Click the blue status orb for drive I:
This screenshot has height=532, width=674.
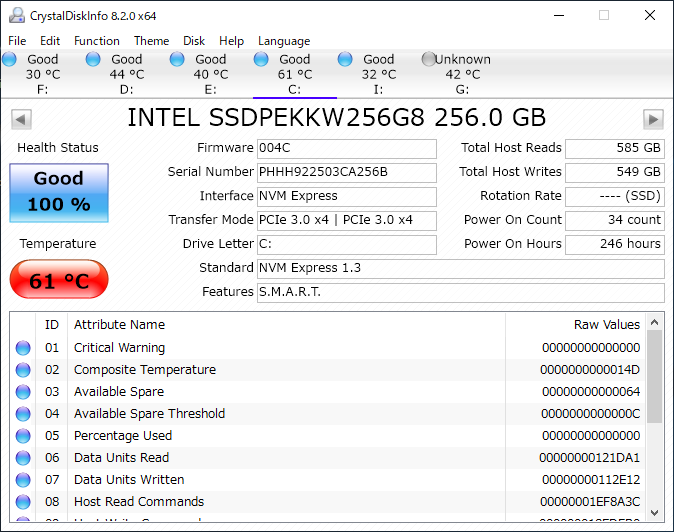click(345, 59)
